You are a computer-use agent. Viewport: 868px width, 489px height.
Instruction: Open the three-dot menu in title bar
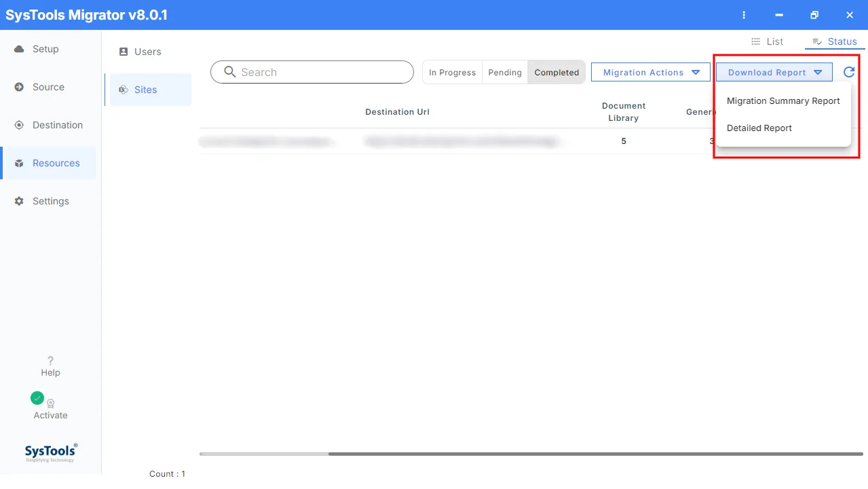[x=744, y=15]
